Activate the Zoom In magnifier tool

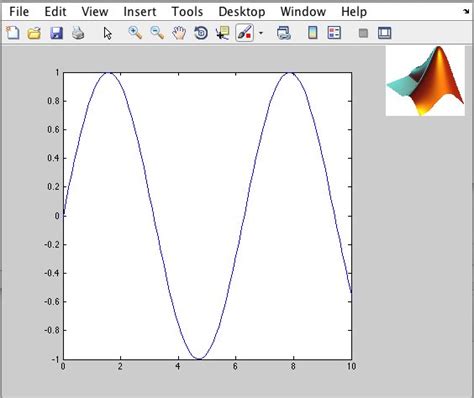tap(135, 33)
